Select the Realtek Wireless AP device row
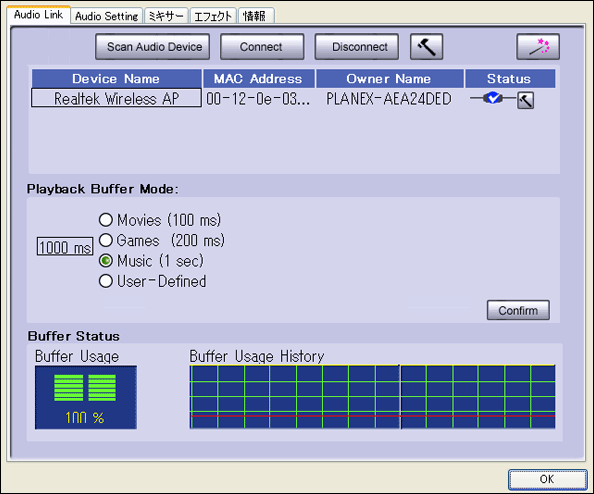594x494 pixels. [x=116, y=98]
